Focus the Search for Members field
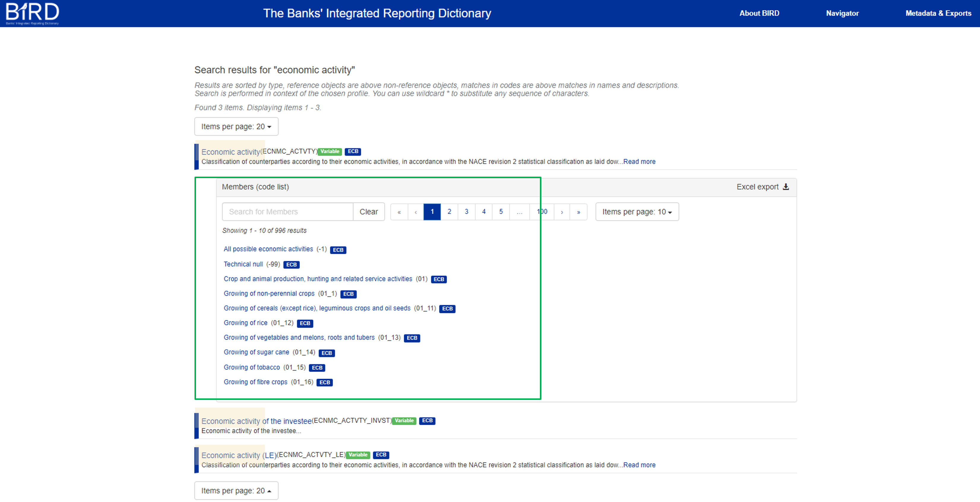 point(287,212)
